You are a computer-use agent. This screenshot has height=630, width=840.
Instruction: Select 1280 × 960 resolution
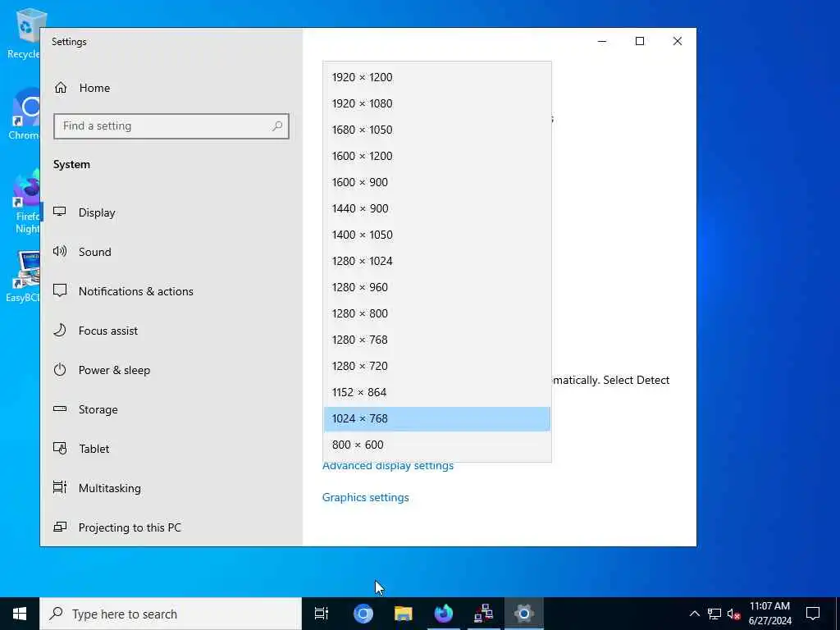pos(436,287)
